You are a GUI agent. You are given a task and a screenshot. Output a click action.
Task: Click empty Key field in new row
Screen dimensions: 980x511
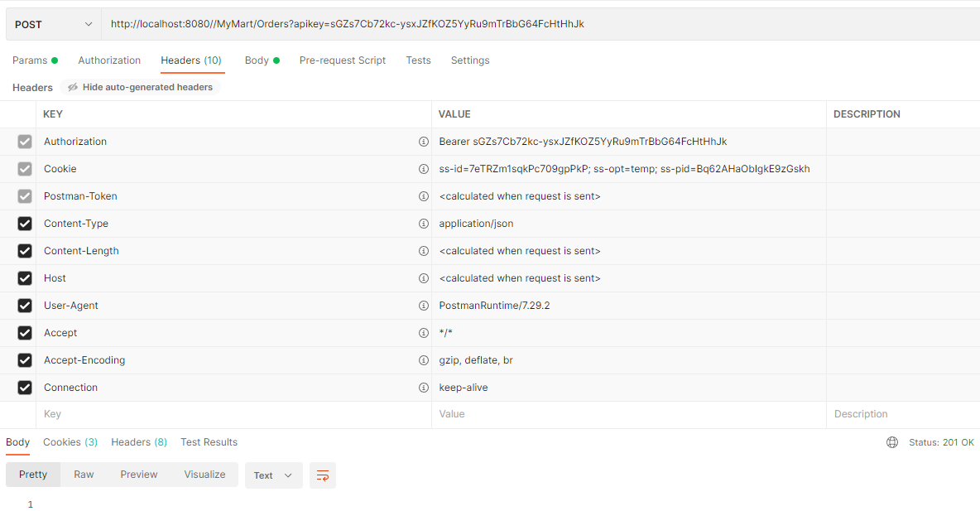point(232,414)
